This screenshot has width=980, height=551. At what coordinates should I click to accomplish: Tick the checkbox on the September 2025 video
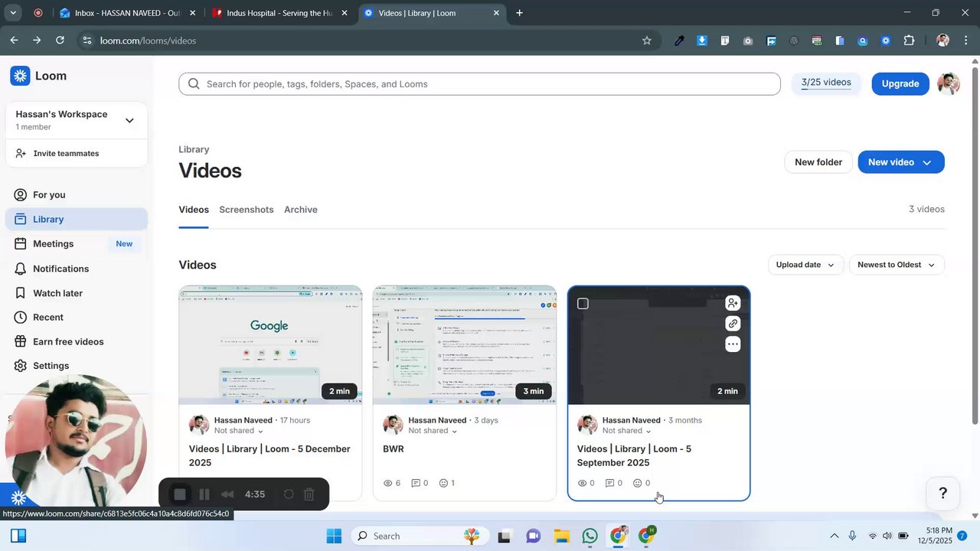click(x=583, y=304)
